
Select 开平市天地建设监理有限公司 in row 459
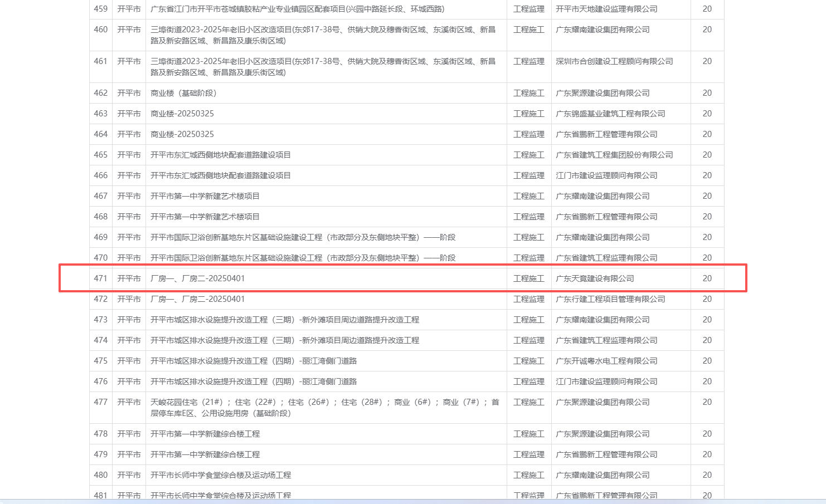pos(606,9)
